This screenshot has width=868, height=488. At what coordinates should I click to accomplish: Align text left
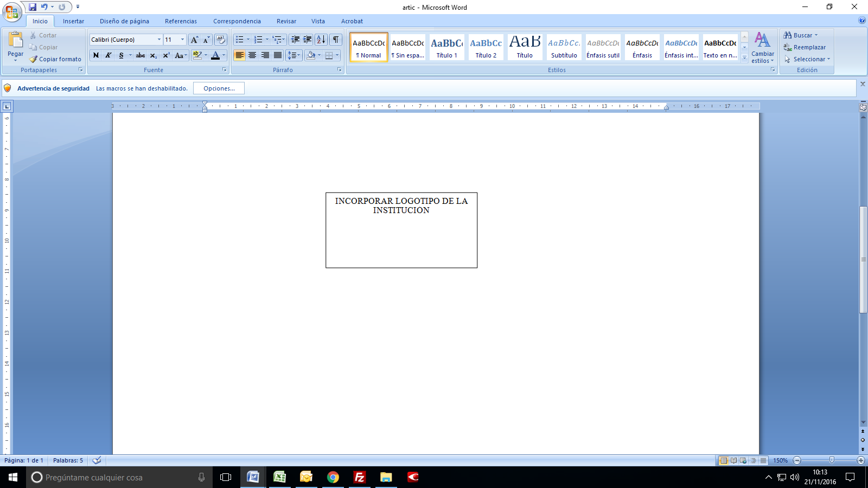(x=239, y=55)
